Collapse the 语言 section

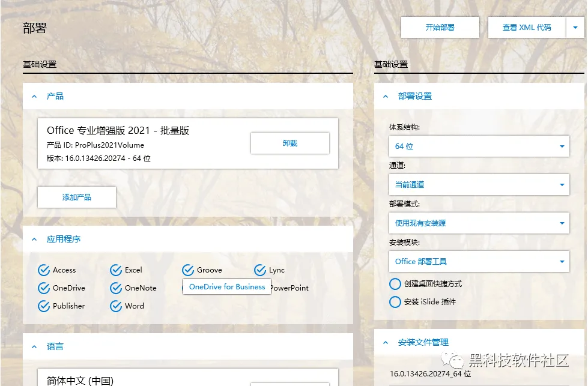point(34,346)
